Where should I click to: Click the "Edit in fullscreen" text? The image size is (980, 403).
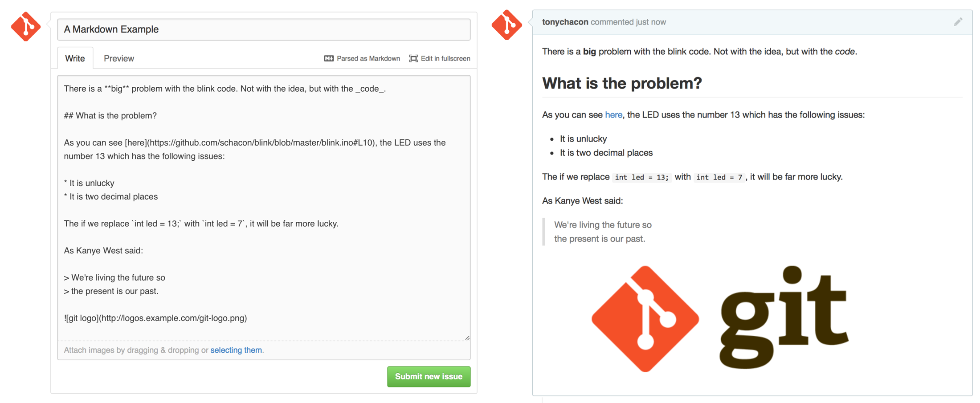pyautogui.click(x=445, y=58)
